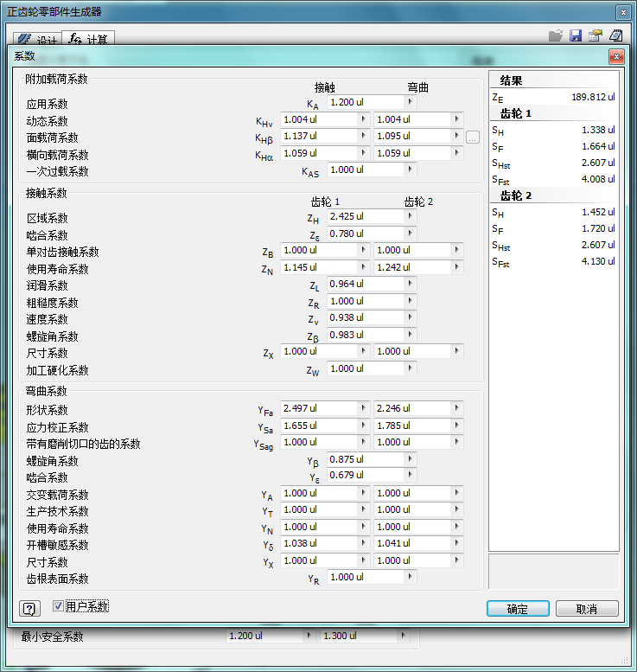The width and height of the screenshot is (637, 672).
Task: Click the helix angle factor Yβ input field
Action: (x=365, y=459)
